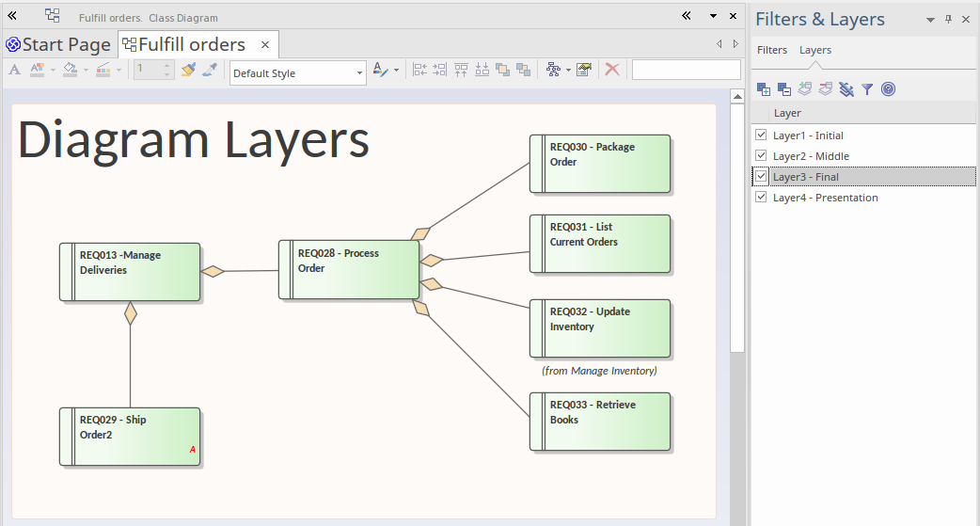Click the red X delete icon in toolbar
This screenshot has width=980, height=526.
coord(612,70)
